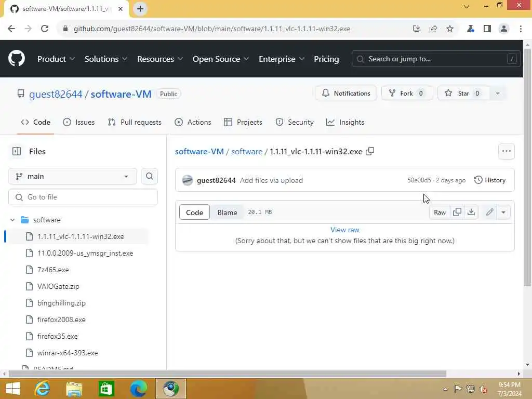Click the View raw link

345,230
